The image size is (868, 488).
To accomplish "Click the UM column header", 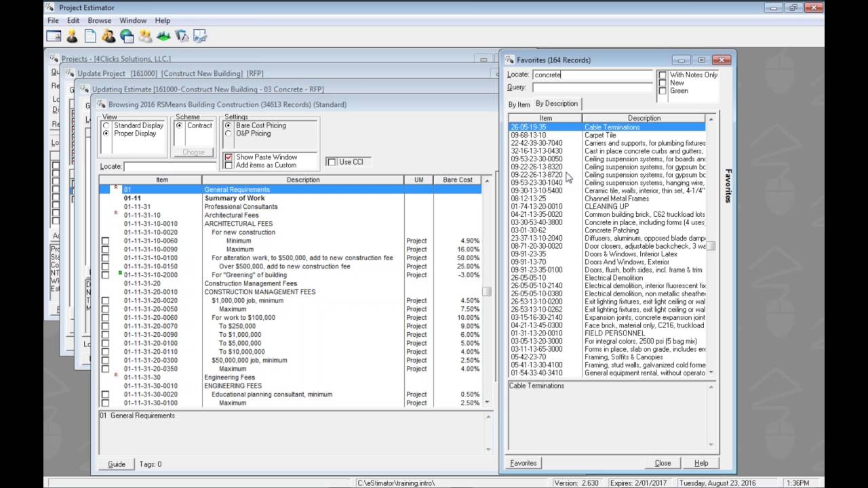I will [x=418, y=180].
